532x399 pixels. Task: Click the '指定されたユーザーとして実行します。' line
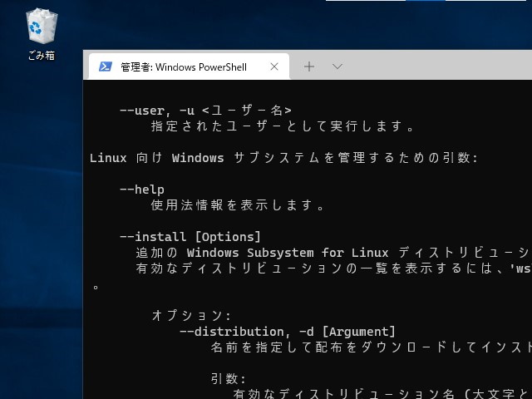point(283,126)
